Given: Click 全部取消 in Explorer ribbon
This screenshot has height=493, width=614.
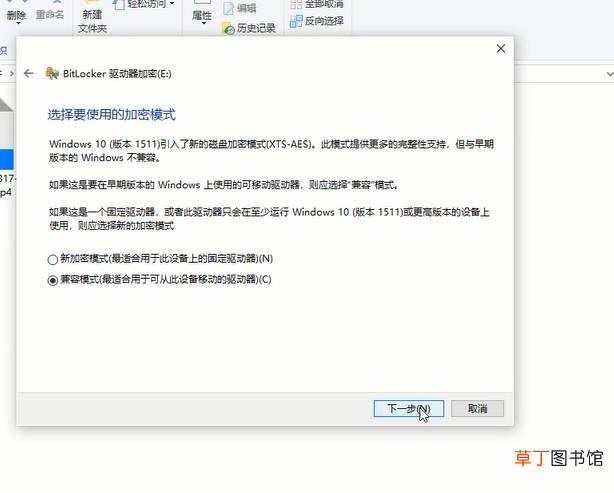Looking at the screenshot, I should [316, 4].
